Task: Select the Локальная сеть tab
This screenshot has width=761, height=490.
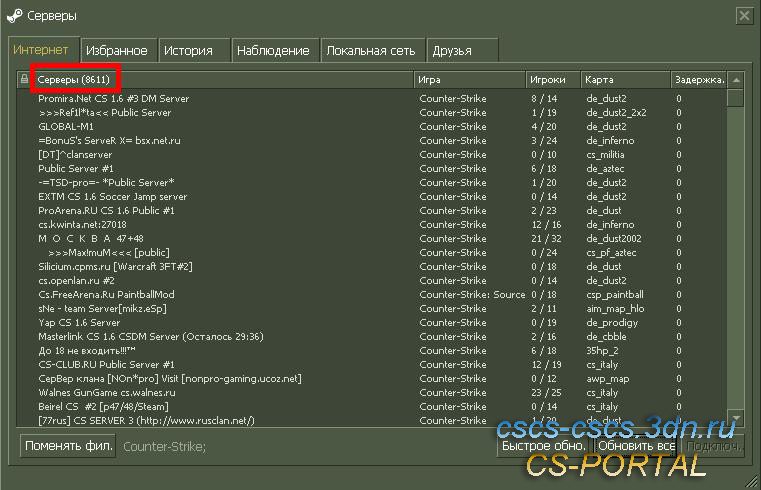Action: (373, 50)
